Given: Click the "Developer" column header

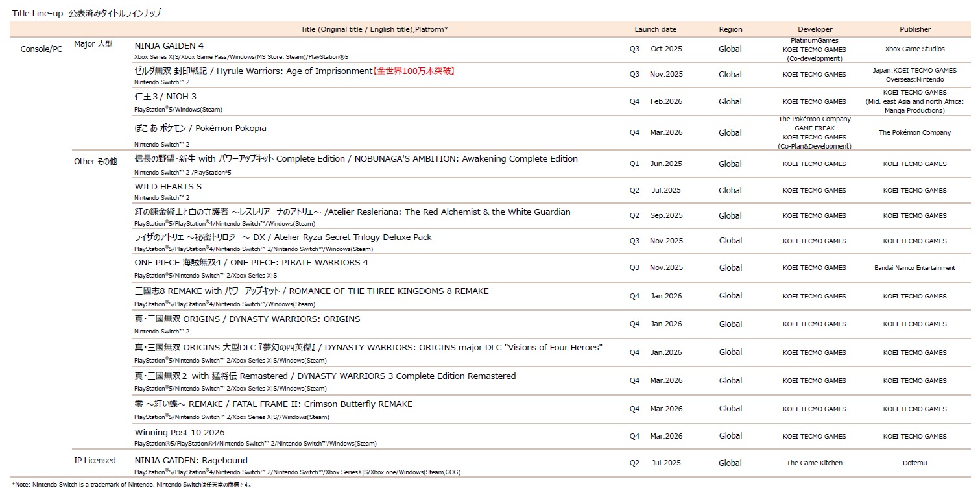Looking at the screenshot, I should [x=815, y=29].
